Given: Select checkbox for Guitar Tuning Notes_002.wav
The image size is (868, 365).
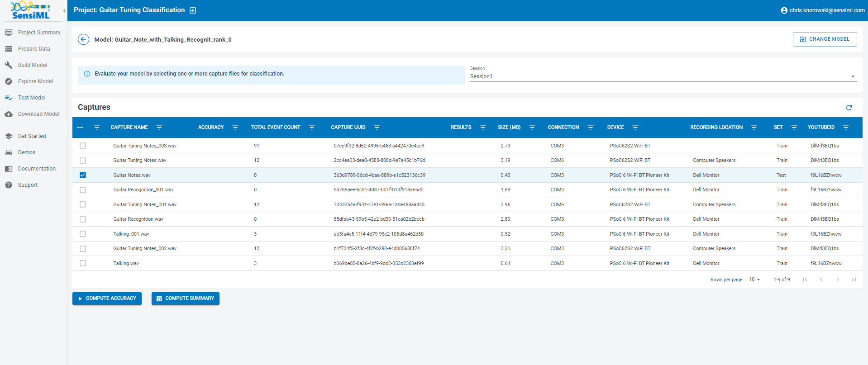Looking at the screenshot, I should click(83, 249).
